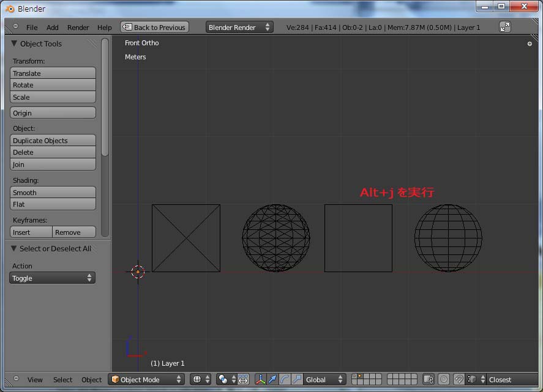The image size is (543, 392).
Task: Enable the scale manipulator icon
Action: pos(297,380)
